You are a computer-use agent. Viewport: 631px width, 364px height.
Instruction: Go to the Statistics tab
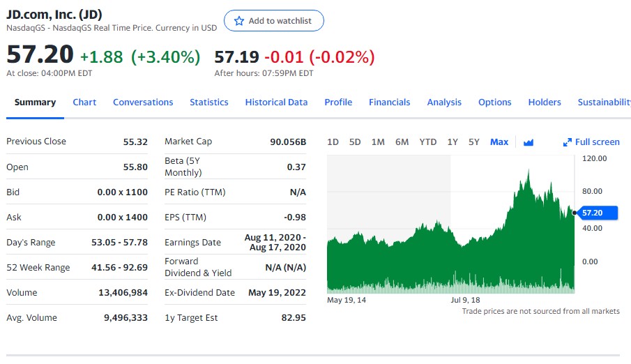209,103
